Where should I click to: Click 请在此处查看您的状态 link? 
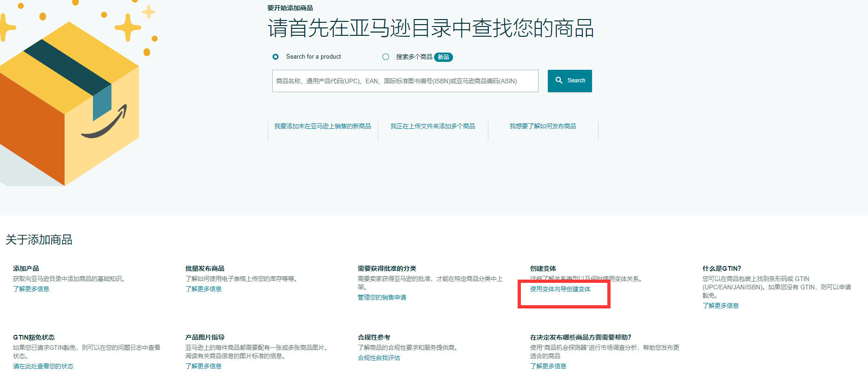(x=43, y=366)
